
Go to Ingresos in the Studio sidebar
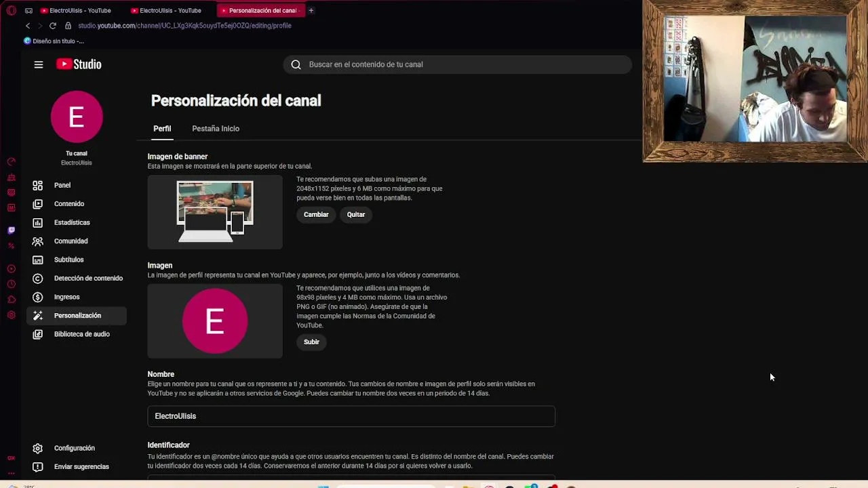coord(77,297)
